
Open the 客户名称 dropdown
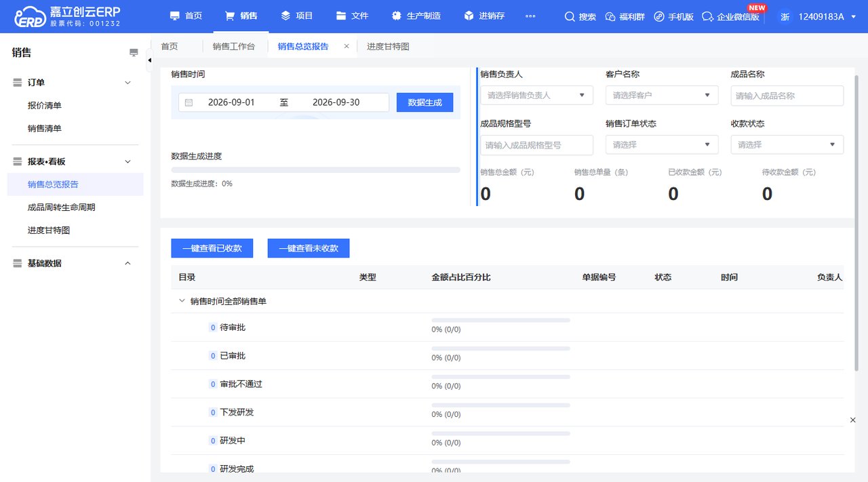662,95
